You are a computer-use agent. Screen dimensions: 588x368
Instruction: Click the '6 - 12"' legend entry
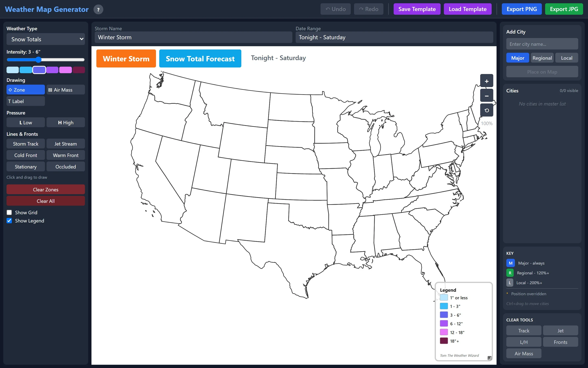451,324
